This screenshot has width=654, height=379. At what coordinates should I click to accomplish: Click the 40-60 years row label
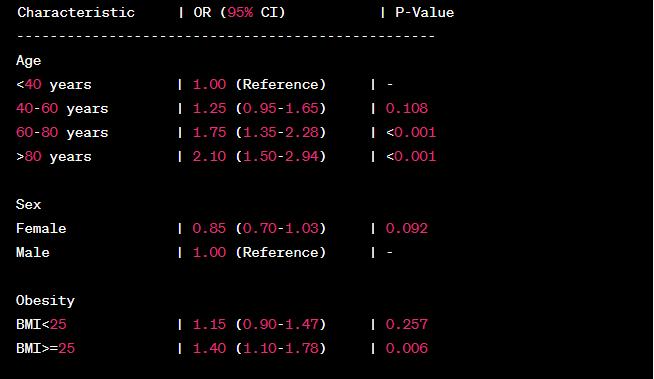pyautogui.click(x=62, y=109)
